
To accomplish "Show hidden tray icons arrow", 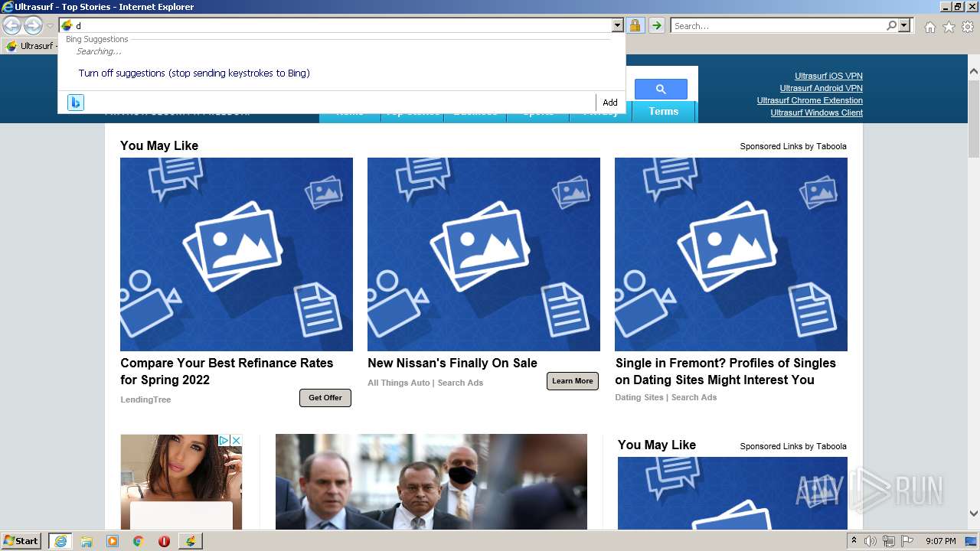I will coord(854,541).
